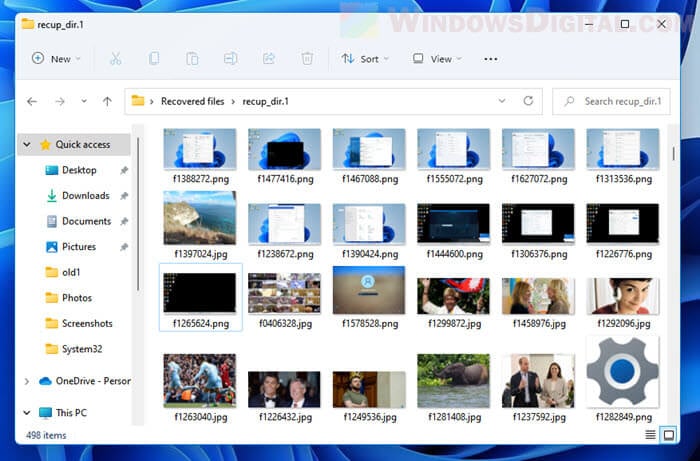Open the View layout dropdown
The image size is (700, 461).
pos(437,58)
